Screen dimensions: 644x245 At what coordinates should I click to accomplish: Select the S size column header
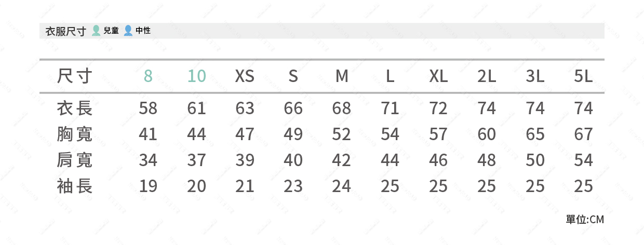(x=293, y=76)
